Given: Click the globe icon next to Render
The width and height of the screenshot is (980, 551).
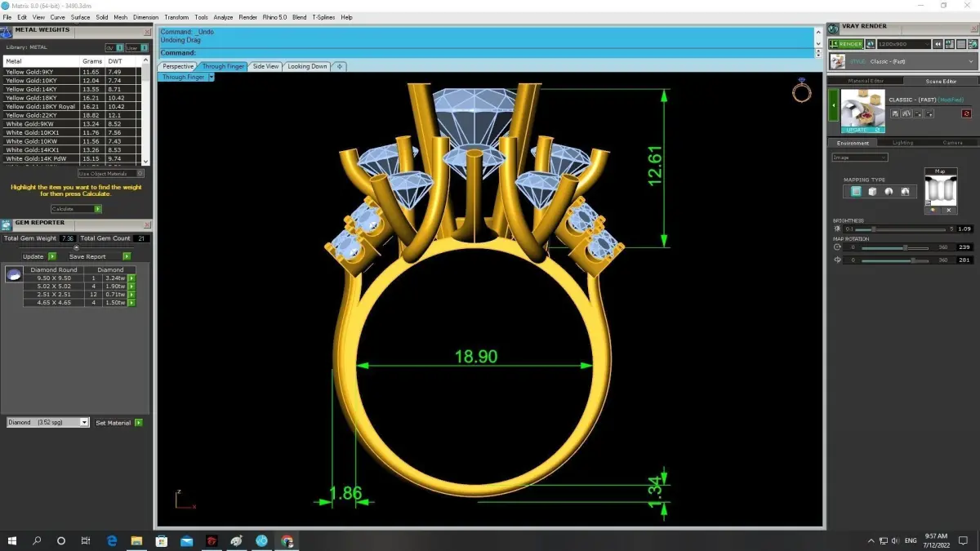Looking at the screenshot, I should coord(871,44).
